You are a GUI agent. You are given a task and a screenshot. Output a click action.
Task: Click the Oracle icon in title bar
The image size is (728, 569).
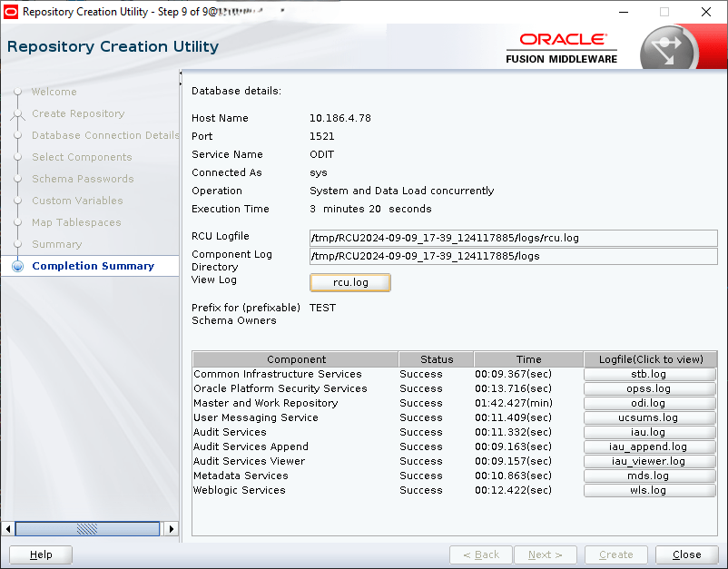tap(11, 13)
